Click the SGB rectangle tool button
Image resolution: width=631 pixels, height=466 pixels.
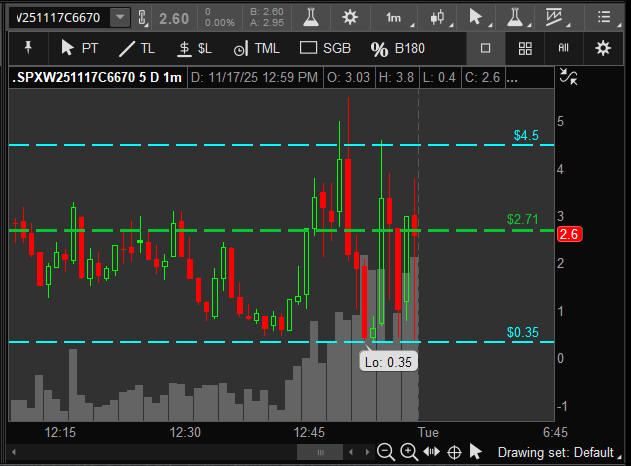pos(325,48)
